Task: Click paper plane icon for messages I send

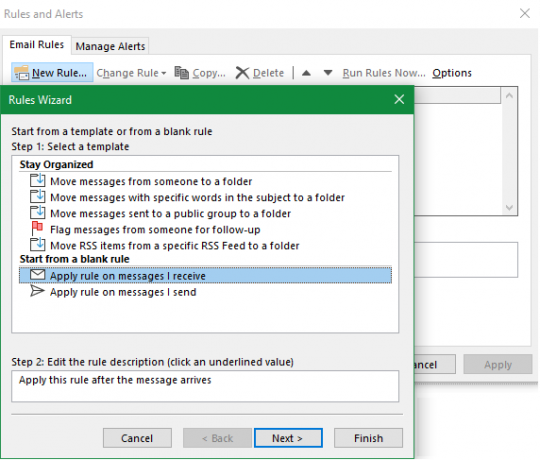Action: pyautogui.click(x=37, y=291)
